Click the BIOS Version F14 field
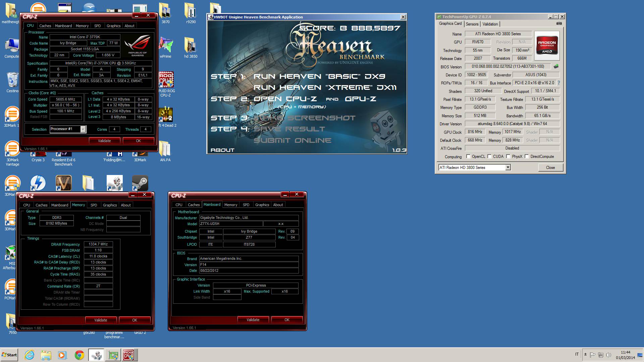Viewport: 644px width, 362px height. [x=249, y=264]
